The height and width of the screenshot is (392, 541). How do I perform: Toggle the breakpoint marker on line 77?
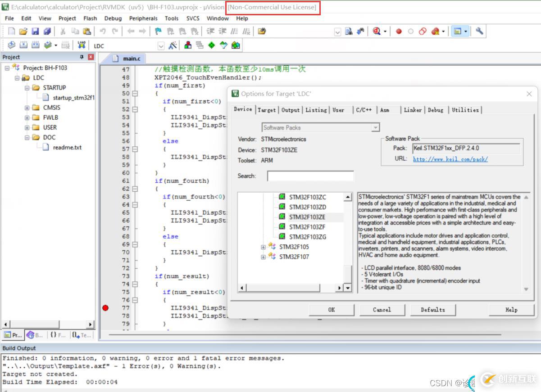(105, 308)
